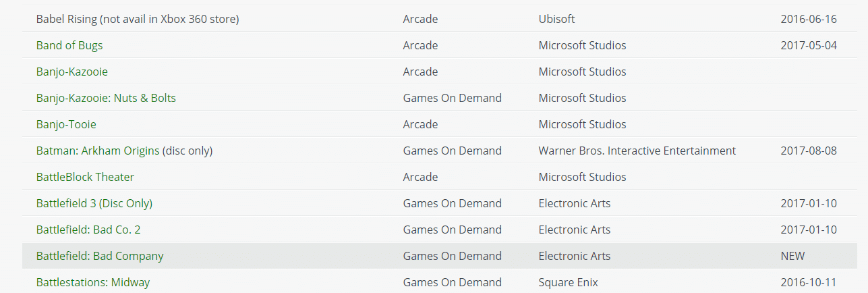Viewport: 868px width, 293px height.
Task: Open Banjo-Kazooie: Nuts & Bolts link
Action: click(x=106, y=98)
